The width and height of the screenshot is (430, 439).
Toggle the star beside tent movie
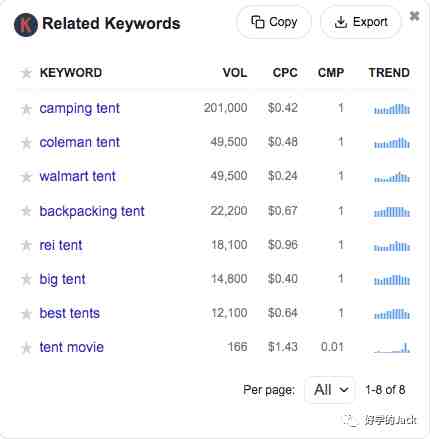26,348
